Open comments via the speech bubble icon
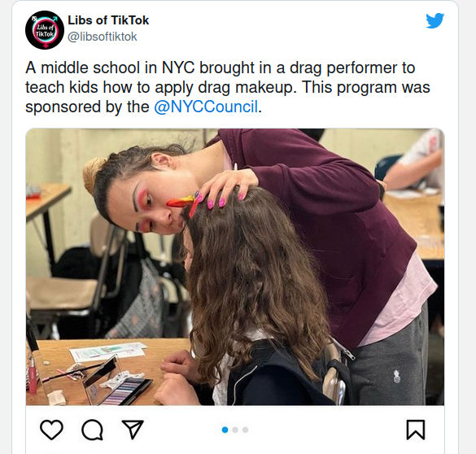The height and width of the screenshot is (454, 476). click(x=92, y=430)
